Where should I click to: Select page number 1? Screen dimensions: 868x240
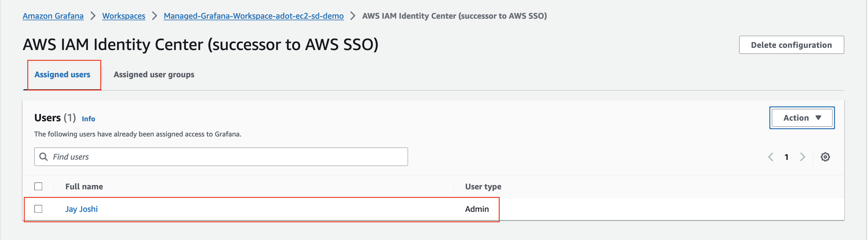pyautogui.click(x=787, y=157)
